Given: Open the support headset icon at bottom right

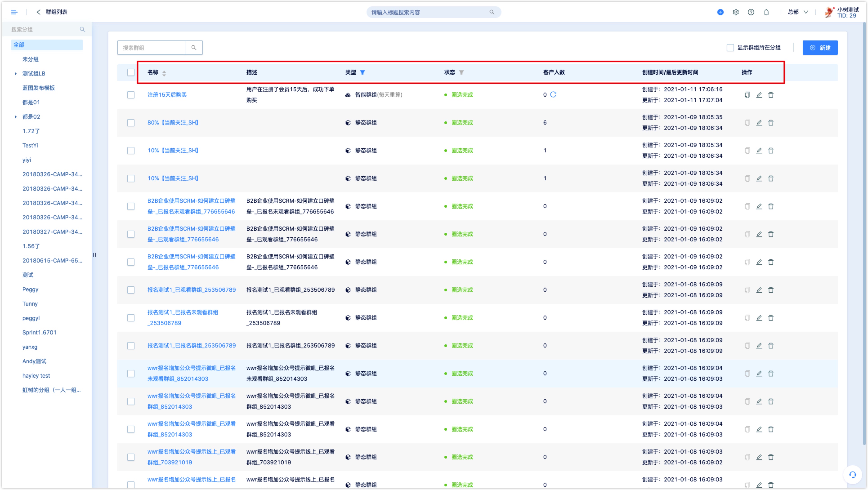Looking at the screenshot, I should tap(852, 475).
